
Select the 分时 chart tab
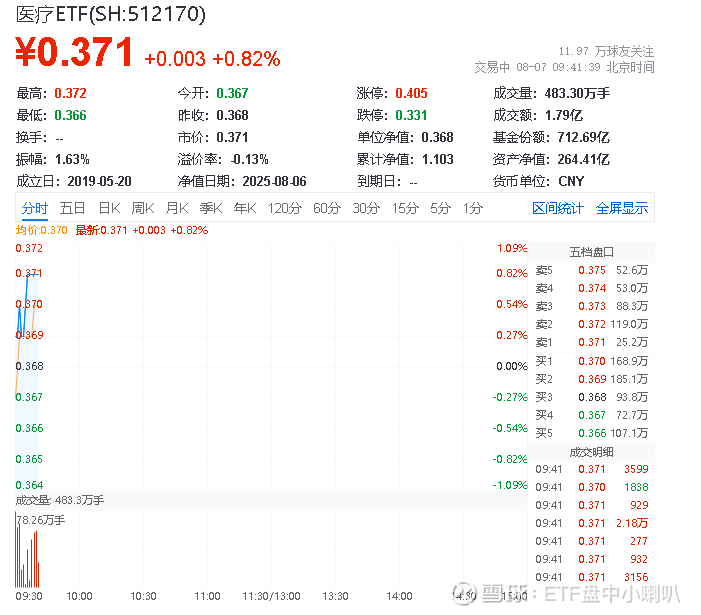click(x=34, y=208)
